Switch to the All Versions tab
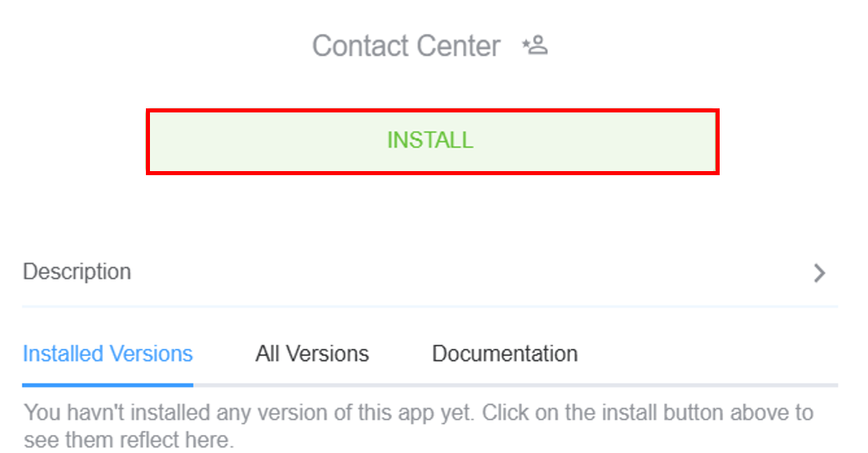The image size is (868, 453). click(312, 354)
